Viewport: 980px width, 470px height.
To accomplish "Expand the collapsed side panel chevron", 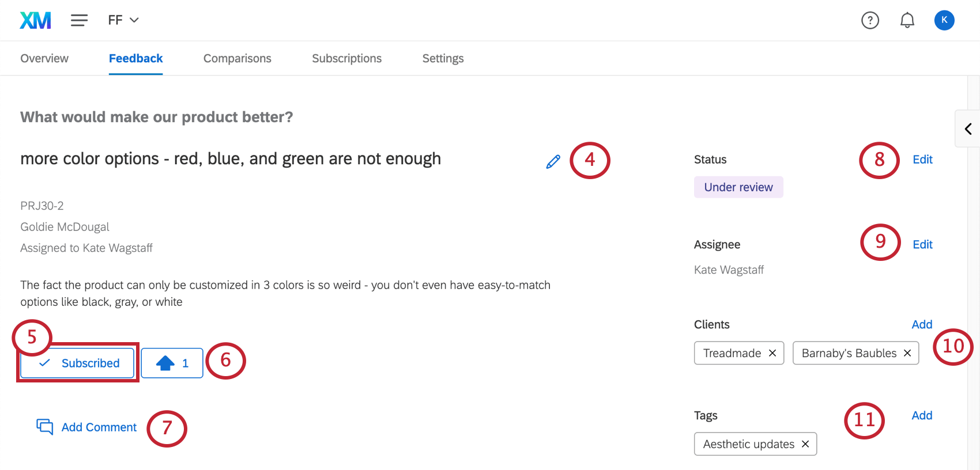I will (x=968, y=128).
